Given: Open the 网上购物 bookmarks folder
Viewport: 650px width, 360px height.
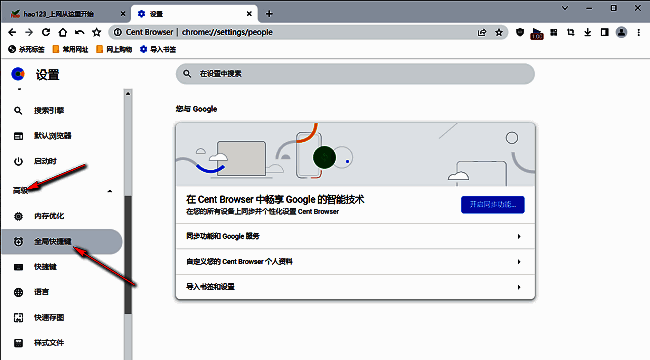Looking at the screenshot, I should click(114, 49).
